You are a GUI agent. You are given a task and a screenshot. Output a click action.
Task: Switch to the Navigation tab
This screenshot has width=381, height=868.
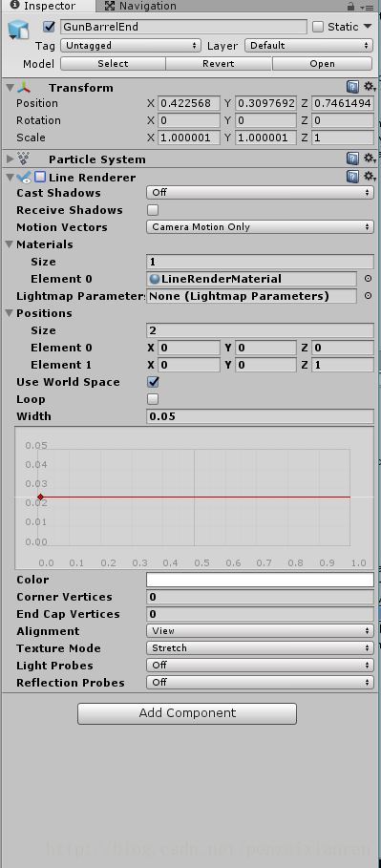pos(140,6)
